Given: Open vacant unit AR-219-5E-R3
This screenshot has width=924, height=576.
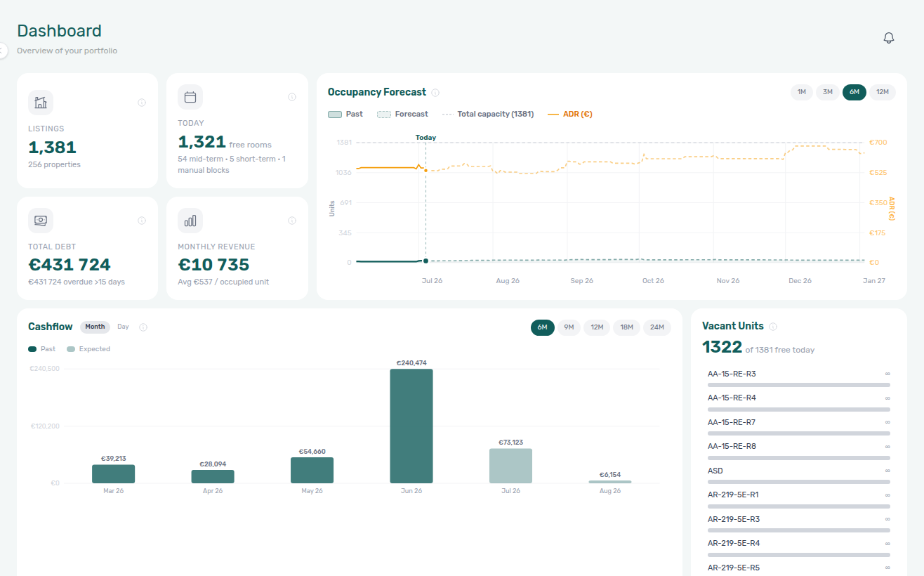Looking at the screenshot, I should (x=799, y=523).
